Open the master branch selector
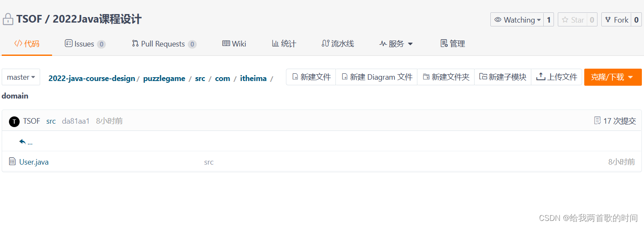 pos(21,77)
